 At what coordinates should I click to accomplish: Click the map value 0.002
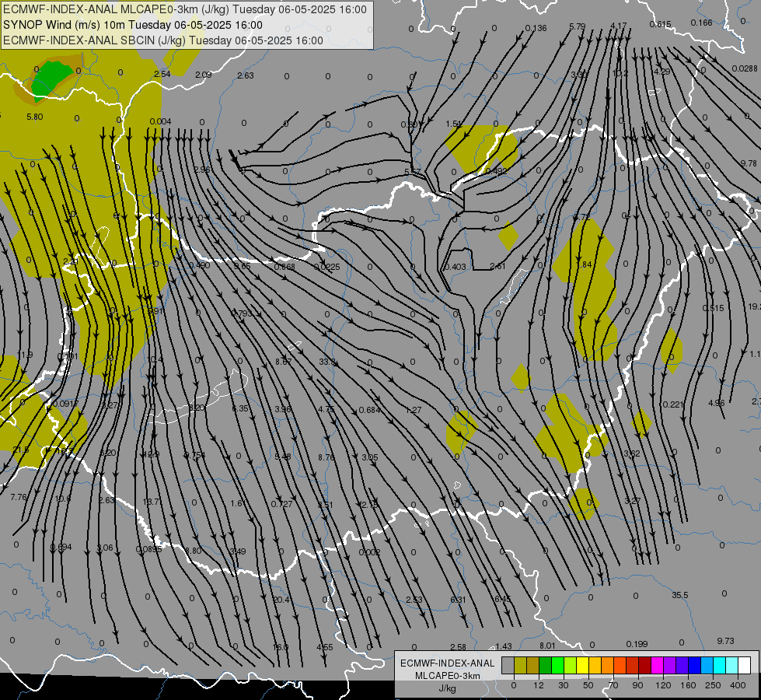[369, 552]
